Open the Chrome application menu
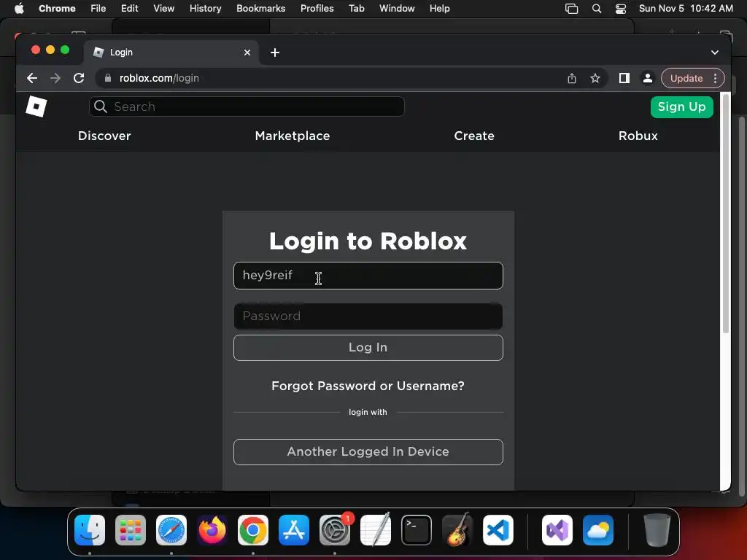Viewport: 747px width, 560px height. click(x=57, y=9)
